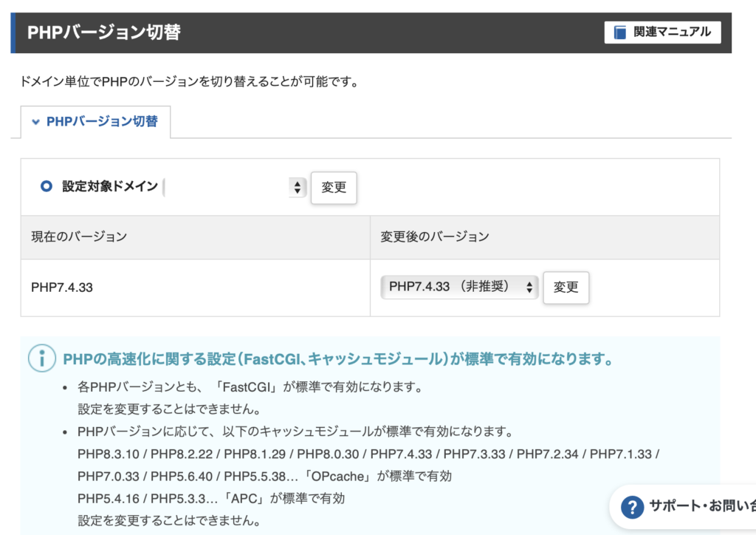
Task: Click the 現在のバージョン column header
Action: [79, 237]
